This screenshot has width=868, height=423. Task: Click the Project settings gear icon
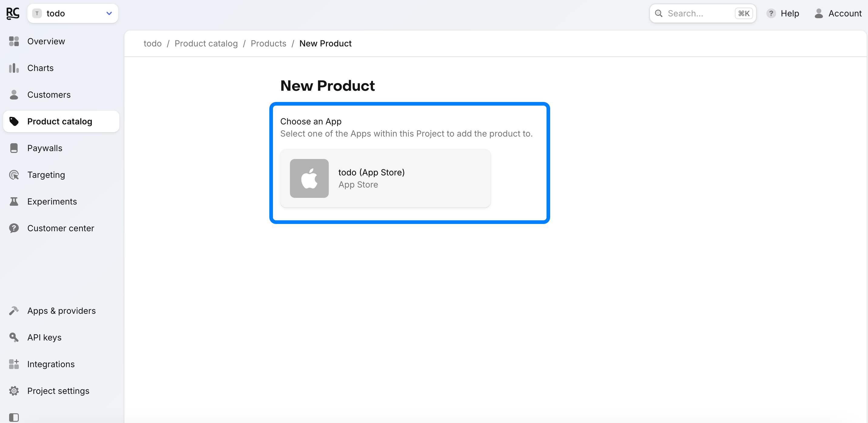[14, 391]
